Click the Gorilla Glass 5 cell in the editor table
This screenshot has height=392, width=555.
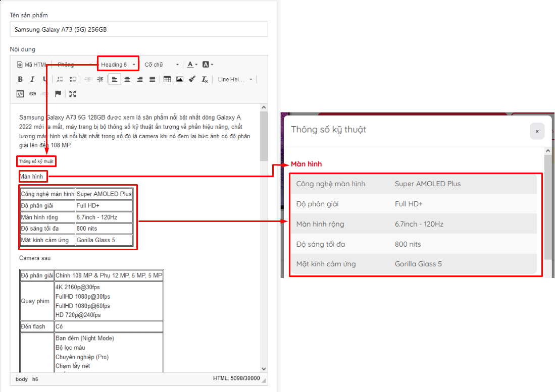tap(104, 240)
